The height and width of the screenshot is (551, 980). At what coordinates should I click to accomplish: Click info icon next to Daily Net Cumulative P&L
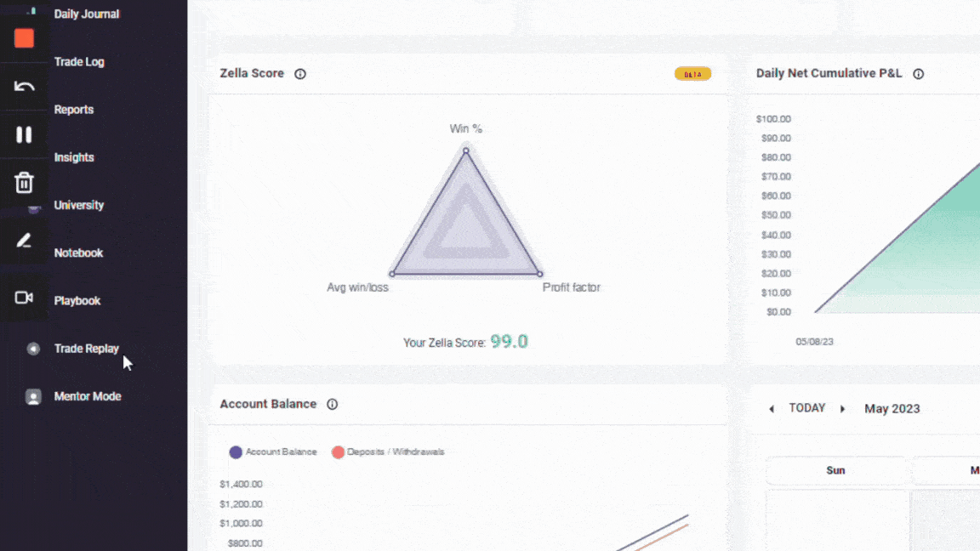tap(919, 74)
